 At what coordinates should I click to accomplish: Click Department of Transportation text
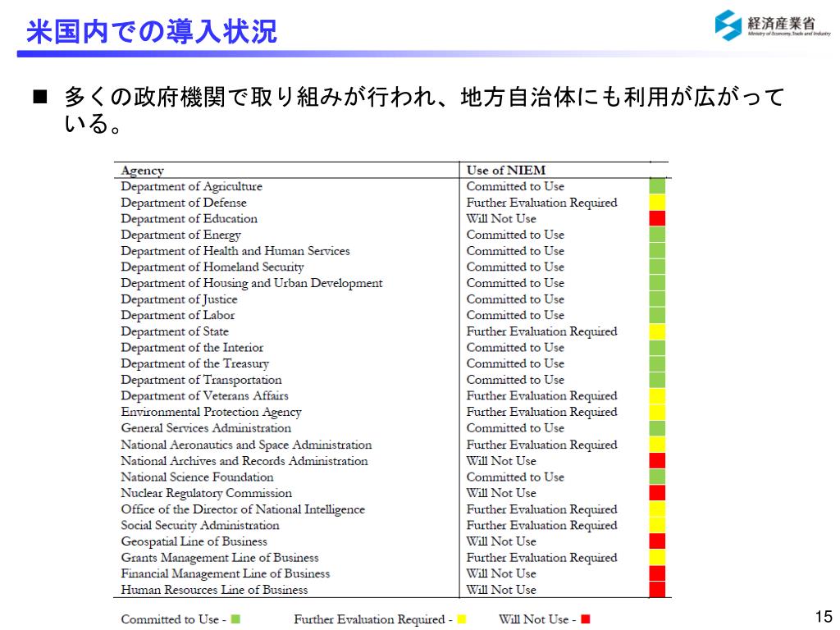coord(202,380)
